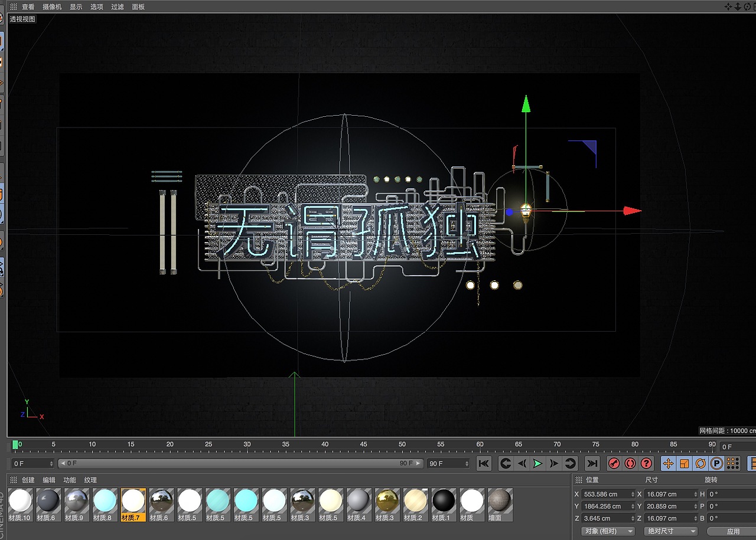Open the 绝对尺寸 size mode dropdown
This screenshot has height=540, width=756.
tap(670, 531)
